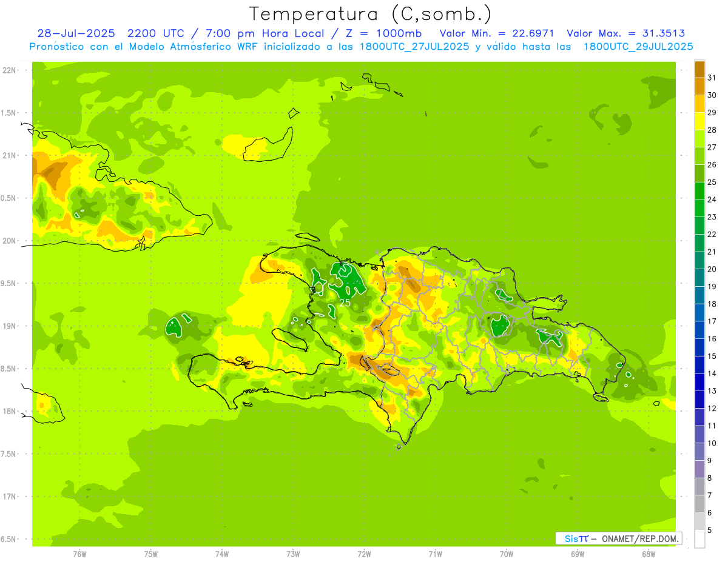Viewport: 728px width, 562px height.
Task: Click the "68W" longitude label
Action: tap(649, 554)
